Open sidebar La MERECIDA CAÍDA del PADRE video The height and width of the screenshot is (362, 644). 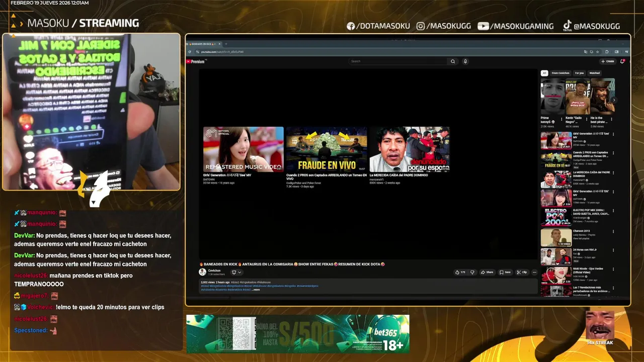click(x=556, y=179)
